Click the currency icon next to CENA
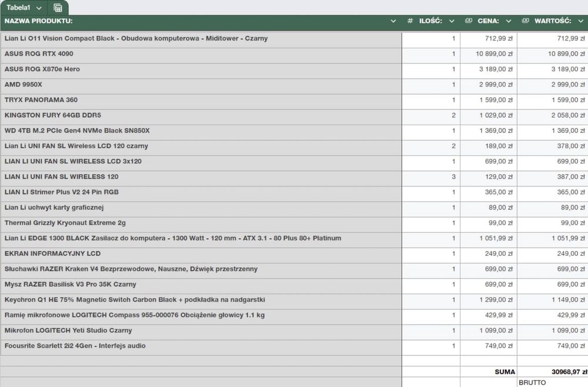Image resolution: width=588 pixels, height=387 pixels. 469,21
